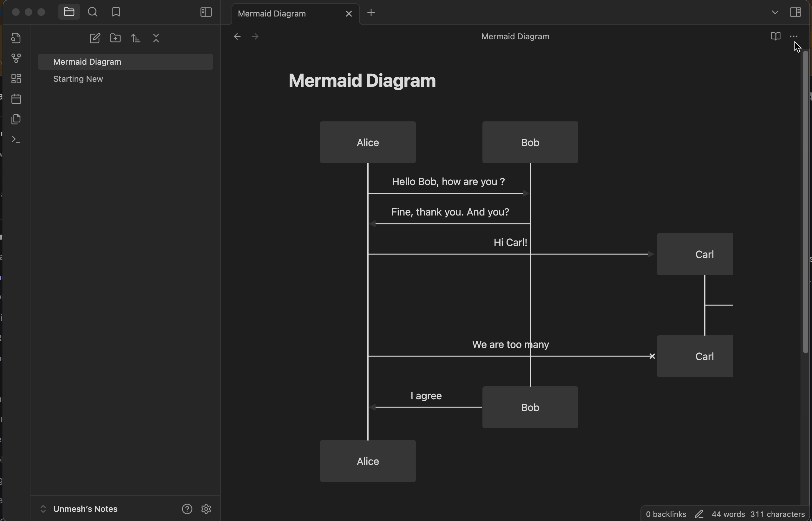The height and width of the screenshot is (521, 812).
Task: Change file sort order
Action: pos(136,38)
